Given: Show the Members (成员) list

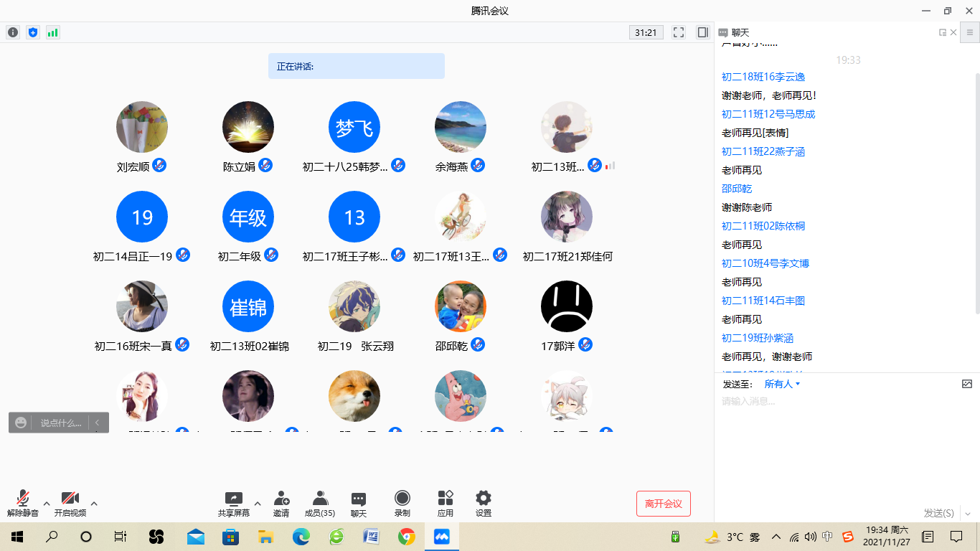Looking at the screenshot, I should (320, 504).
